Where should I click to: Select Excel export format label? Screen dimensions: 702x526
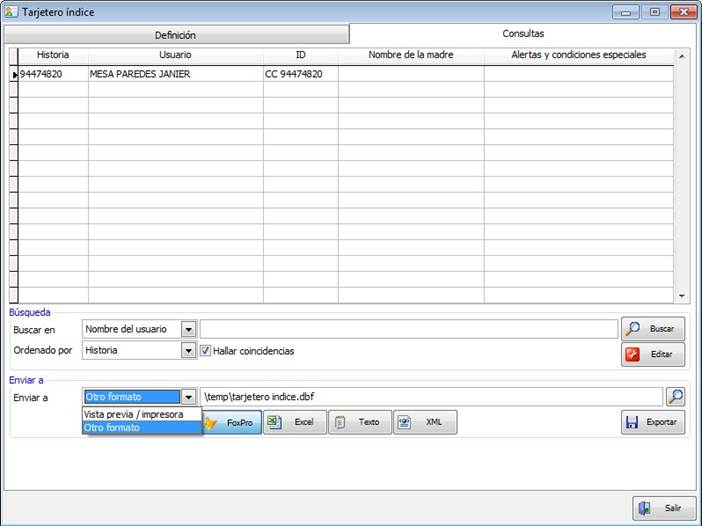[304, 422]
